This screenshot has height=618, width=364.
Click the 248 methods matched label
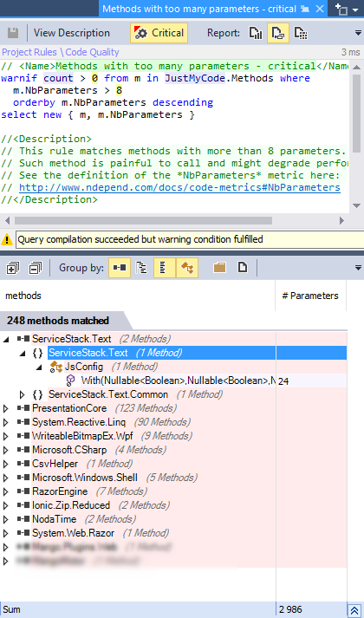[58, 321]
